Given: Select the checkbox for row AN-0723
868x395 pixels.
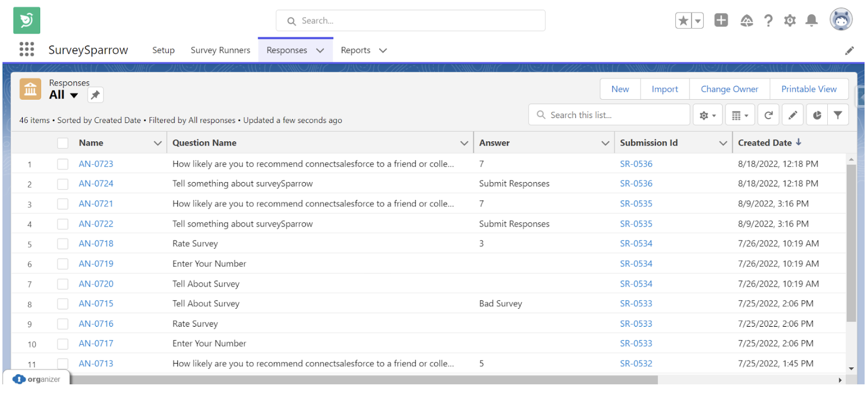Looking at the screenshot, I should coord(63,164).
